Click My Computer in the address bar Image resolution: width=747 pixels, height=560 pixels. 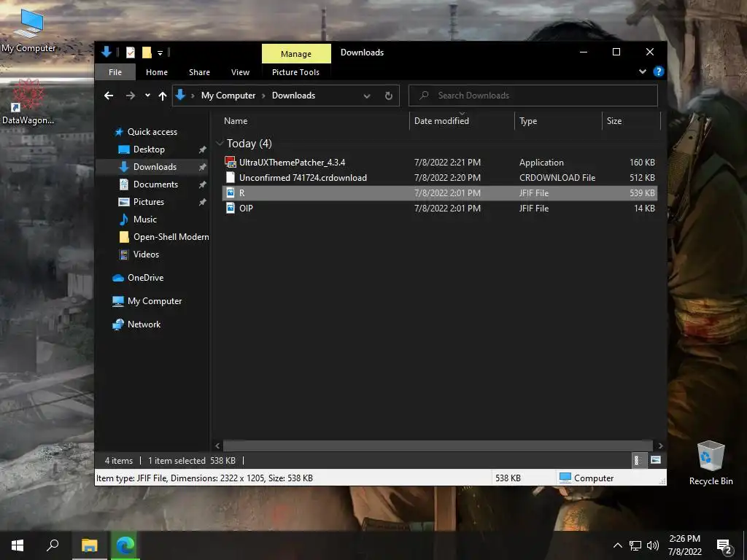click(x=228, y=96)
